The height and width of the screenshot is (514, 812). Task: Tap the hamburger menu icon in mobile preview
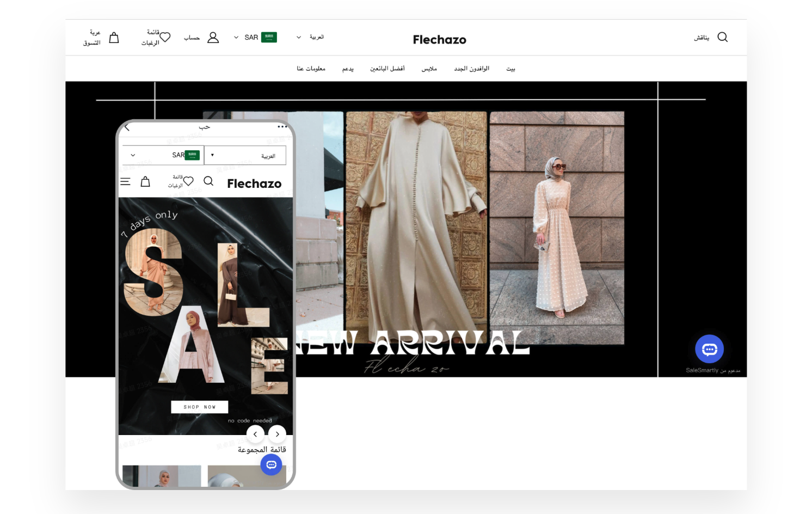click(x=125, y=182)
